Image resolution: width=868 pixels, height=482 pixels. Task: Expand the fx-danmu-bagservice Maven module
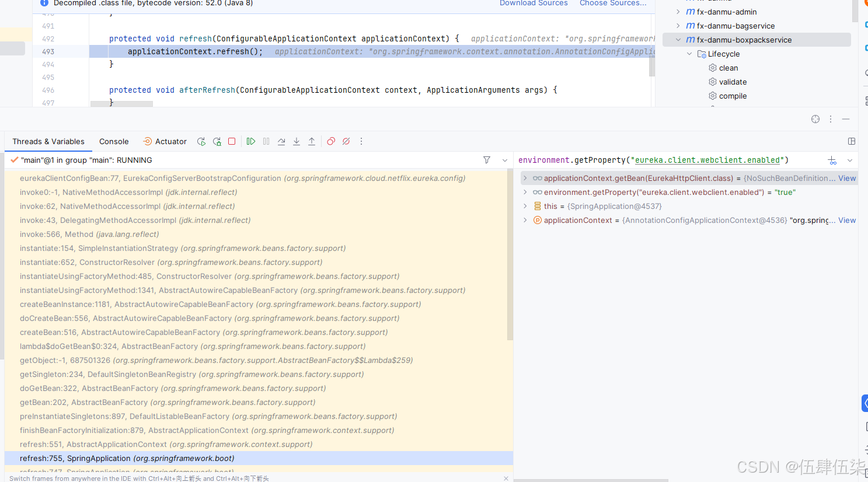(x=678, y=26)
